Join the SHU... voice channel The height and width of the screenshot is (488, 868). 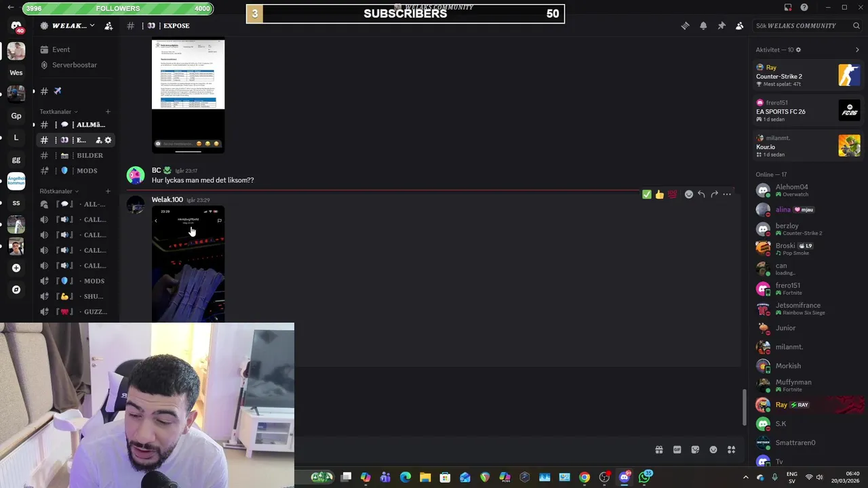pos(75,296)
